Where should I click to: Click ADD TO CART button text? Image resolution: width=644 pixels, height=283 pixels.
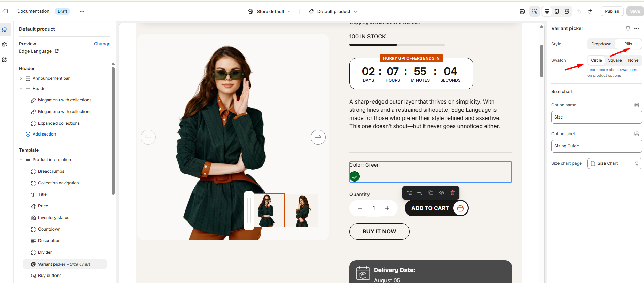click(x=430, y=208)
